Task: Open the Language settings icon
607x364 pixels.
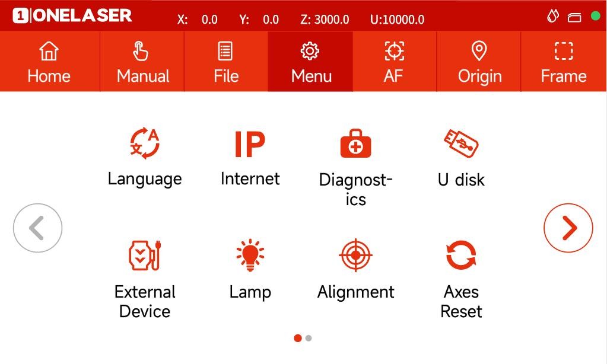Action: click(x=145, y=143)
